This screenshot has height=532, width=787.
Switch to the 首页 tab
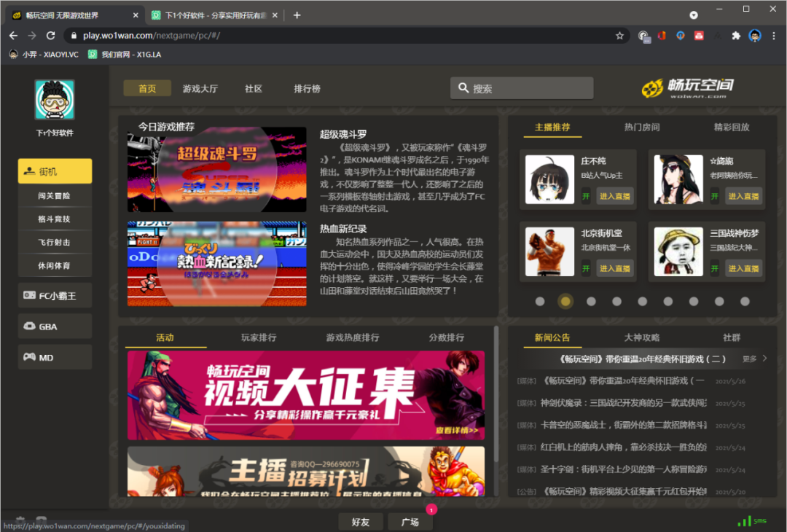coord(147,88)
